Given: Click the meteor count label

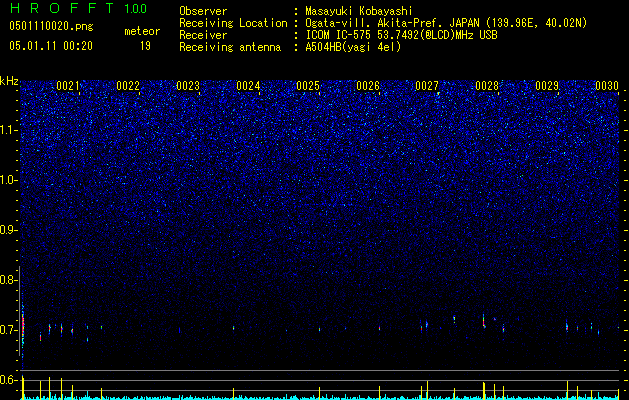Looking at the screenshot, I should 142,31.
